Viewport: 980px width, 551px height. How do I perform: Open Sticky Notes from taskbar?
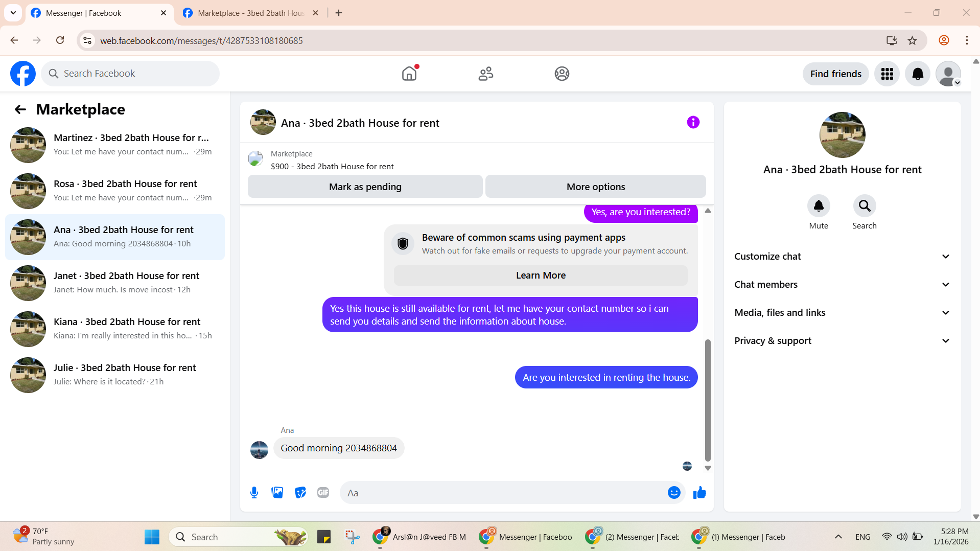point(324,537)
